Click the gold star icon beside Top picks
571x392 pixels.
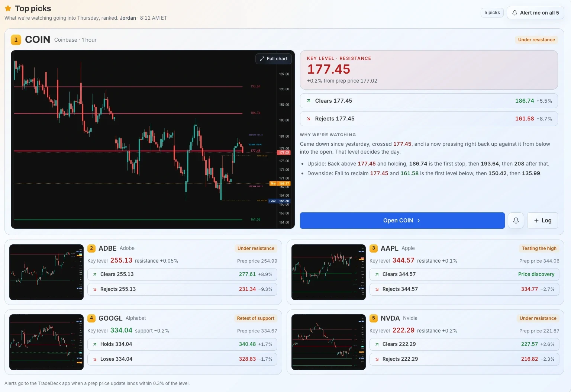coord(8,8)
